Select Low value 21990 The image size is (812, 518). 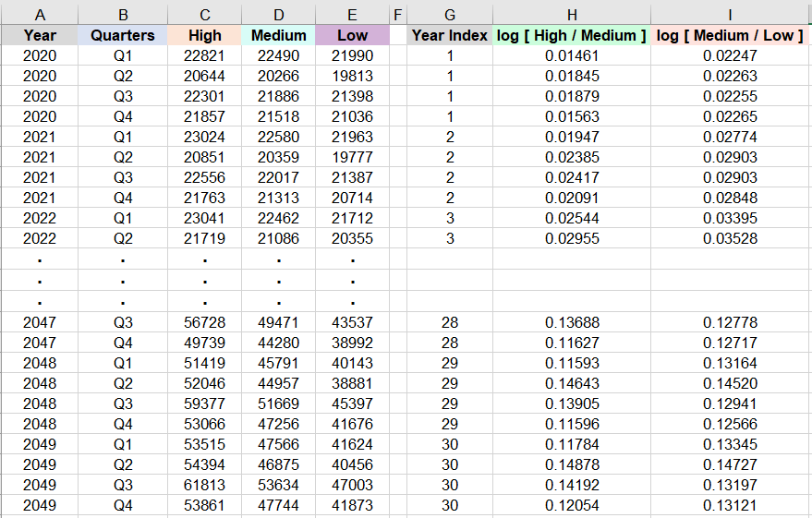point(352,55)
